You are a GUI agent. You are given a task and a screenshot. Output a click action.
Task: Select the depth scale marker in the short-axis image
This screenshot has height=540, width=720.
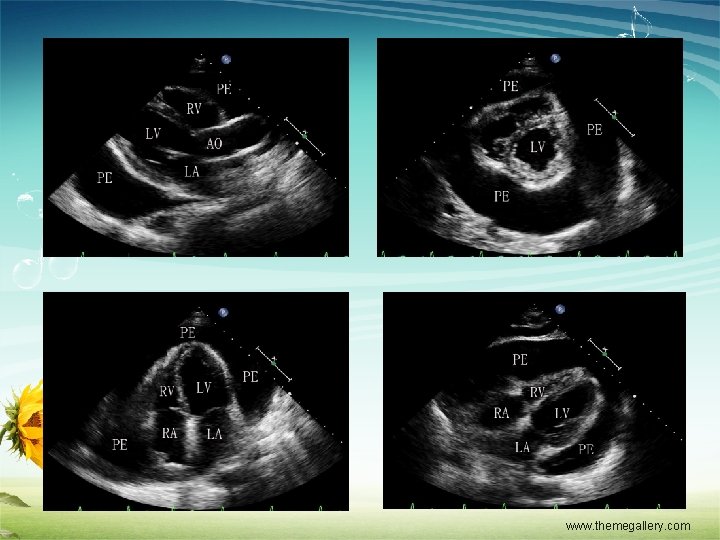click(x=614, y=117)
